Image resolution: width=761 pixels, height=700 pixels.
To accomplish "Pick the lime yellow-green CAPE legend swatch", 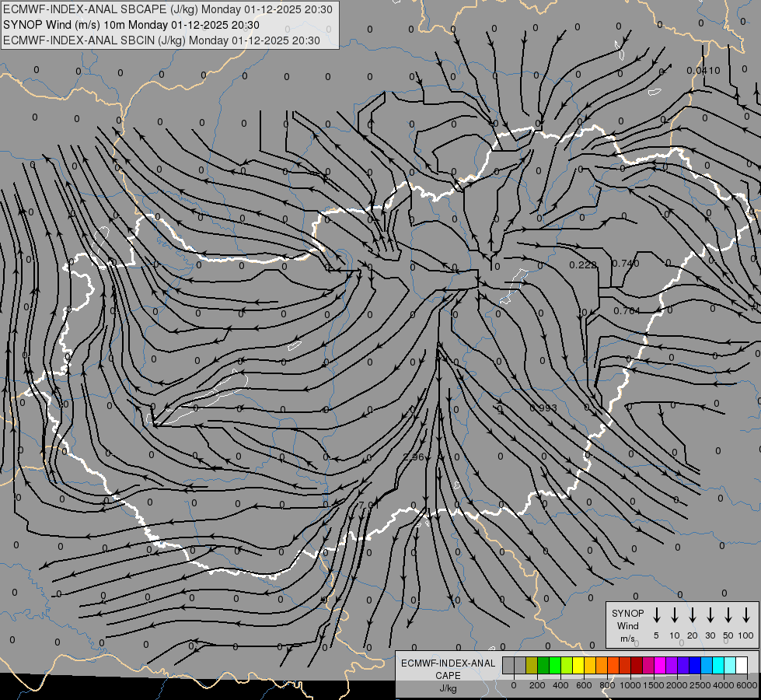I will [x=567, y=665].
